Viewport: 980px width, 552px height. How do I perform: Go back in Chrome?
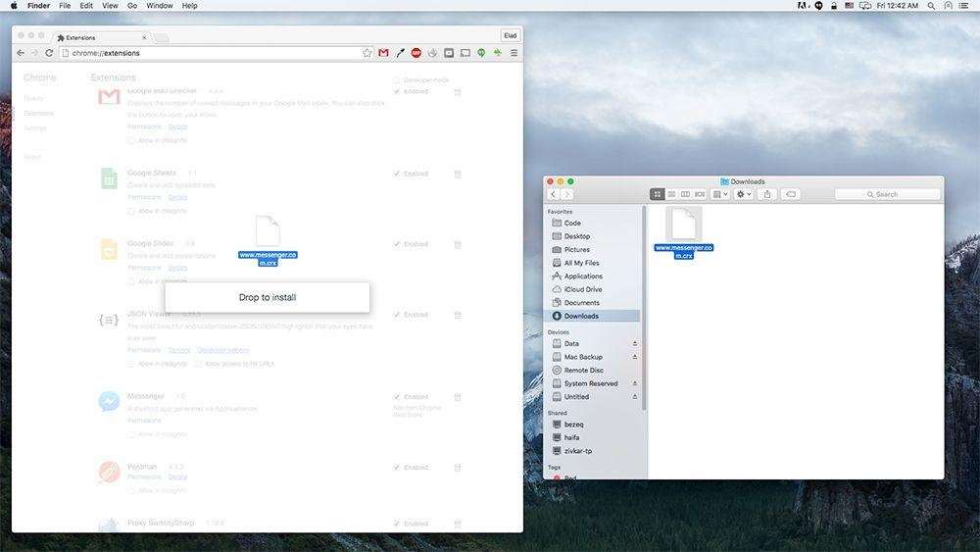pos(21,53)
